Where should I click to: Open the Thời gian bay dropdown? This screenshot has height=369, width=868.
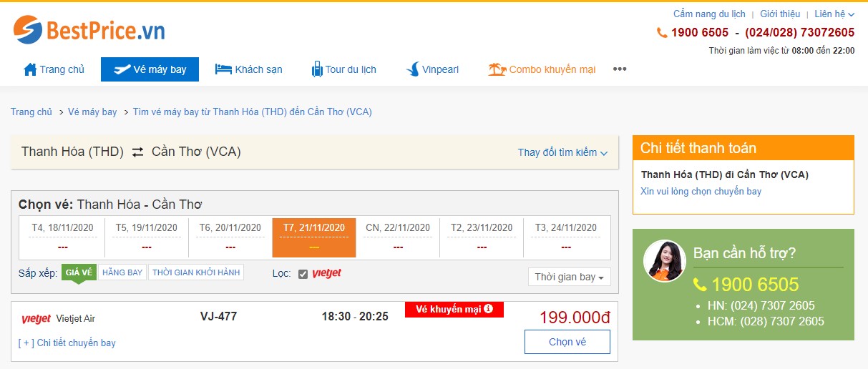pyautogui.click(x=569, y=277)
